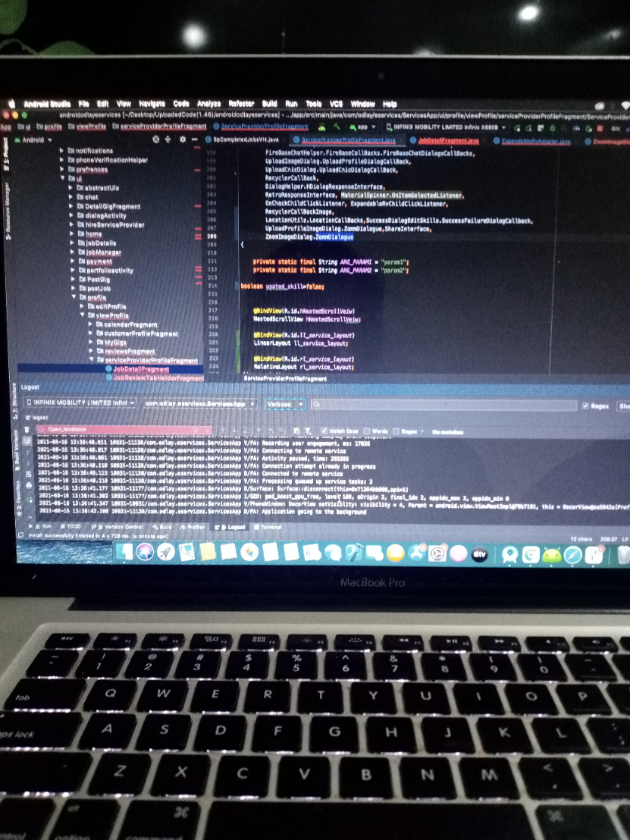Viewport: 630px width, 840px height.
Task: Click the locate-file target icon in Project panel
Action: pos(155,140)
